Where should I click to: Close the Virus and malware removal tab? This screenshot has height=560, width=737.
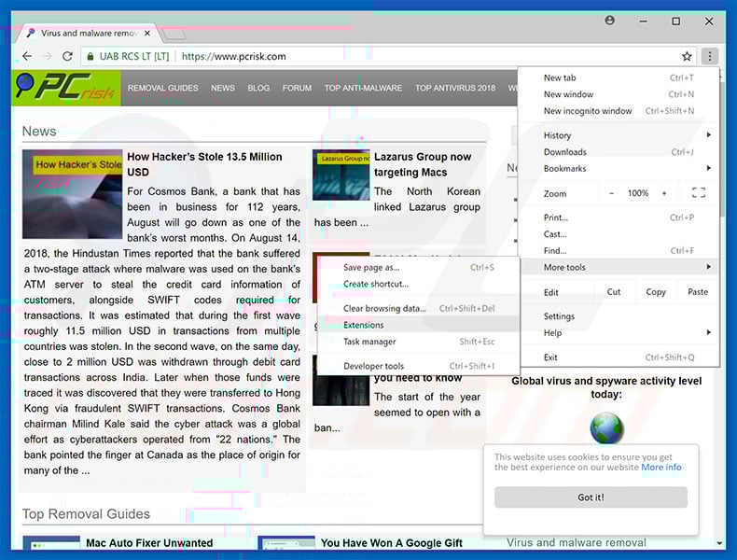click(147, 34)
